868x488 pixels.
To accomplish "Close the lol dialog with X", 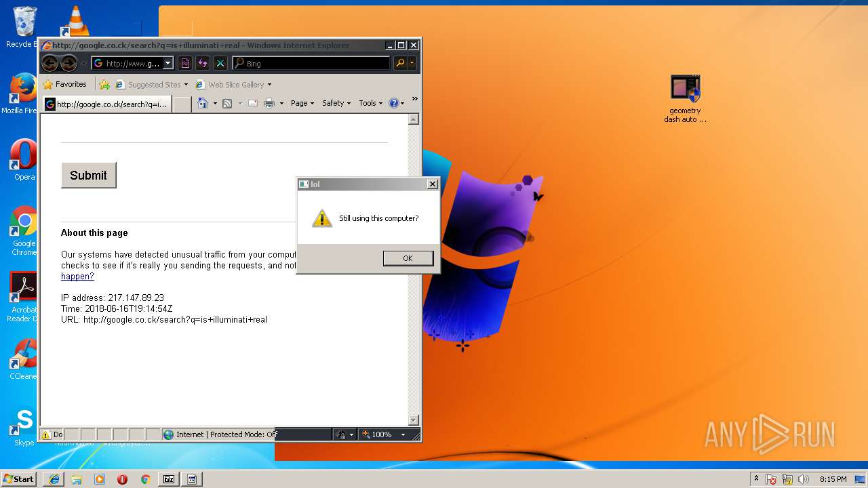I will click(432, 184).
